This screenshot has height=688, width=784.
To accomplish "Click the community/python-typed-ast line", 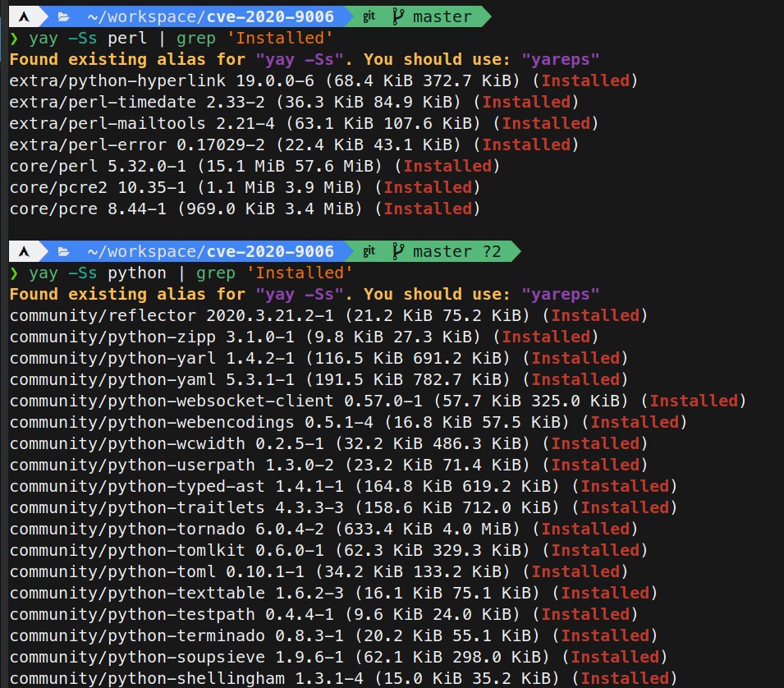I will pyautogui.click(x=343, y=487).
